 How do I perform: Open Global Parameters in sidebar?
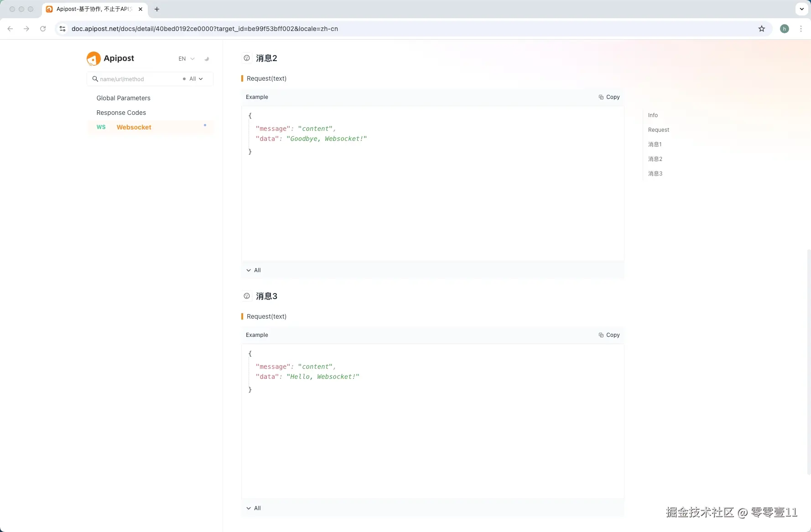coord(123,98)
